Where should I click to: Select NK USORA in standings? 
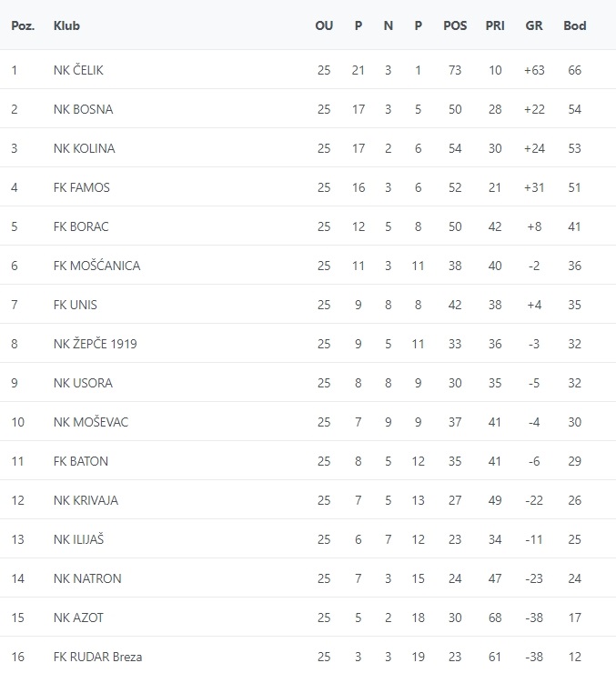(83, 383)
